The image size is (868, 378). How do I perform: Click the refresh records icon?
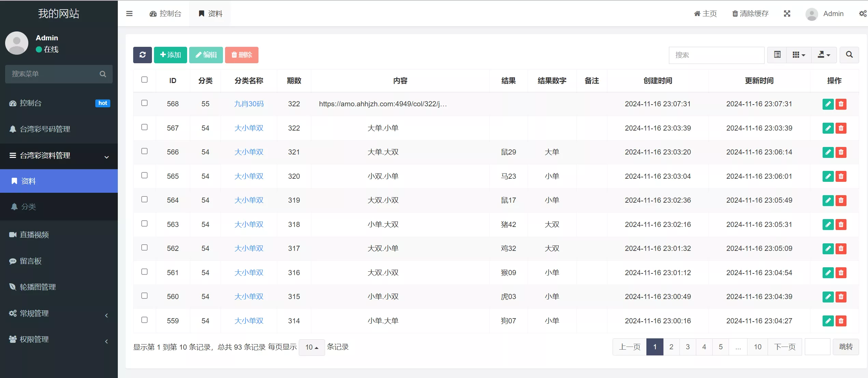142,55
